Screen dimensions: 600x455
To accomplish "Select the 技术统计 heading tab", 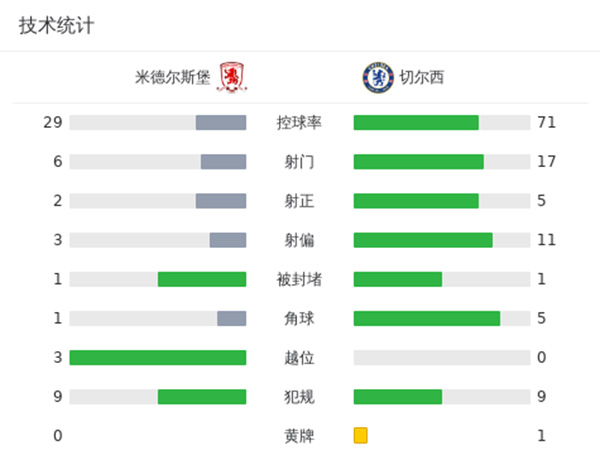I will 57,26.
